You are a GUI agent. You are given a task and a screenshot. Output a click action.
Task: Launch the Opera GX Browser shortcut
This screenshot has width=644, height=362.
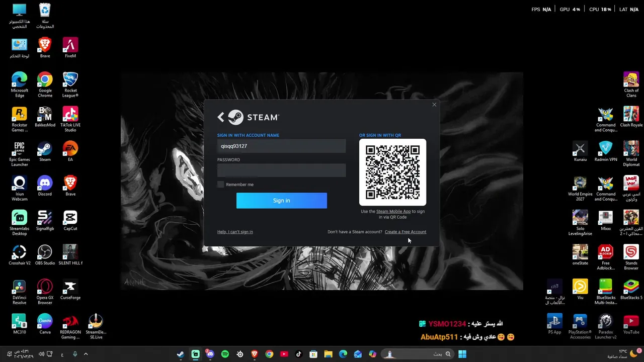(x=45, y=292)
